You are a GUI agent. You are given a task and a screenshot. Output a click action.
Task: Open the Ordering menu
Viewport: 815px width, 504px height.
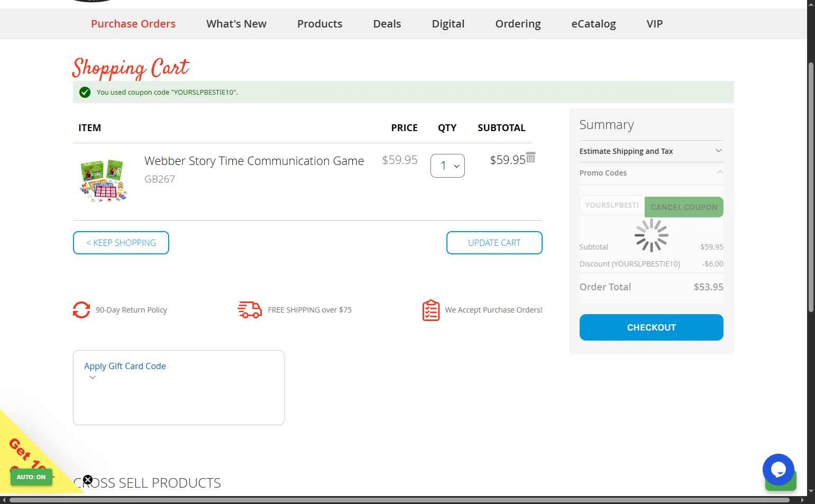518,24
